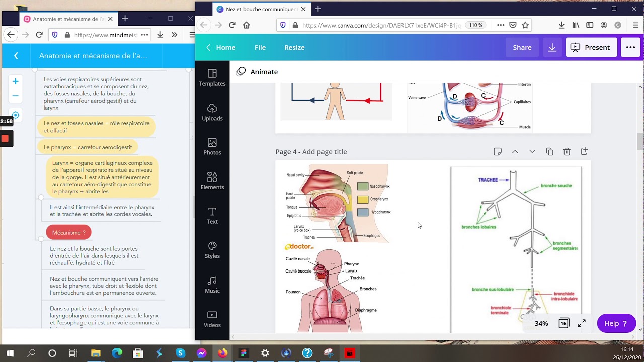
Task: Click the bronchial tree diagram image
Action: (516, 249)
